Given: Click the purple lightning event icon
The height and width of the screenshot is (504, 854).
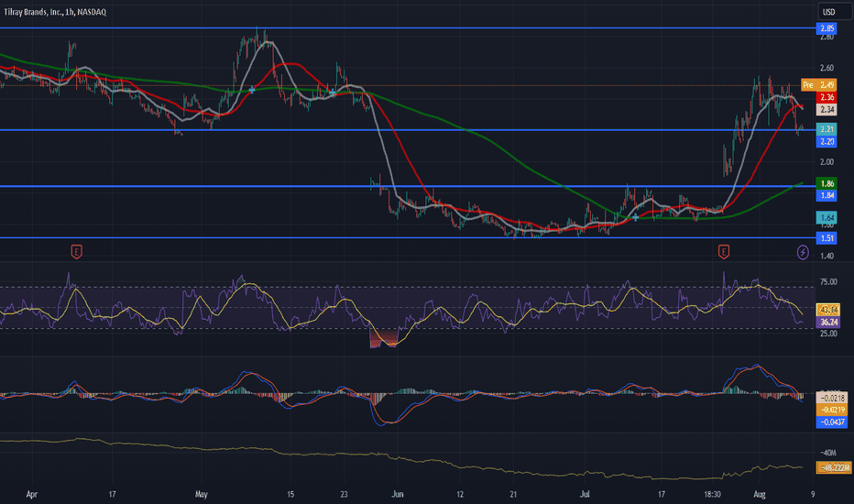Looking at the screenshot, I should click(x=803, y=252).
